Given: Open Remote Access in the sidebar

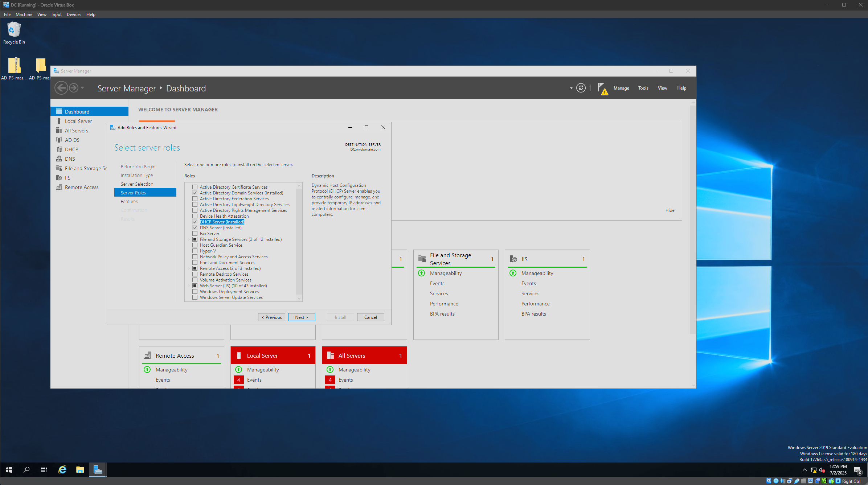Looking at the screenshot, I should pos(79,187).
